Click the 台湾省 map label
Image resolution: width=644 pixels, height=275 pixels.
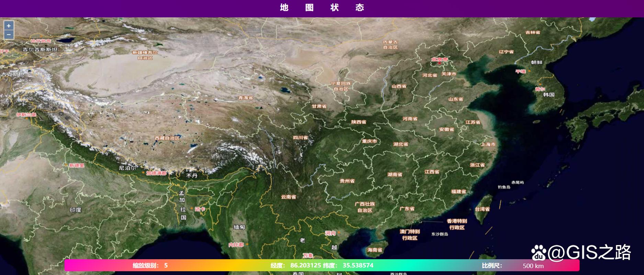[x=483, y=209]
